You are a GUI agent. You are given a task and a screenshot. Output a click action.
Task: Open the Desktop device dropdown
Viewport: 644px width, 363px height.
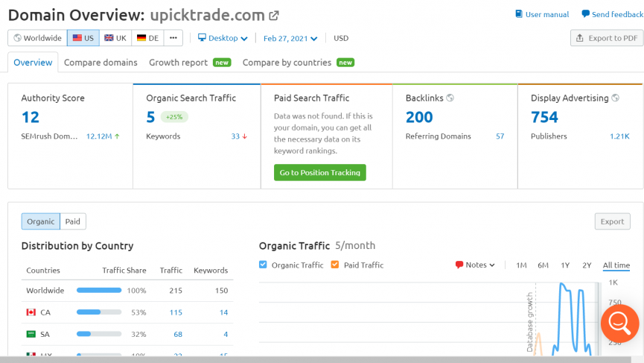click(223, 38)
